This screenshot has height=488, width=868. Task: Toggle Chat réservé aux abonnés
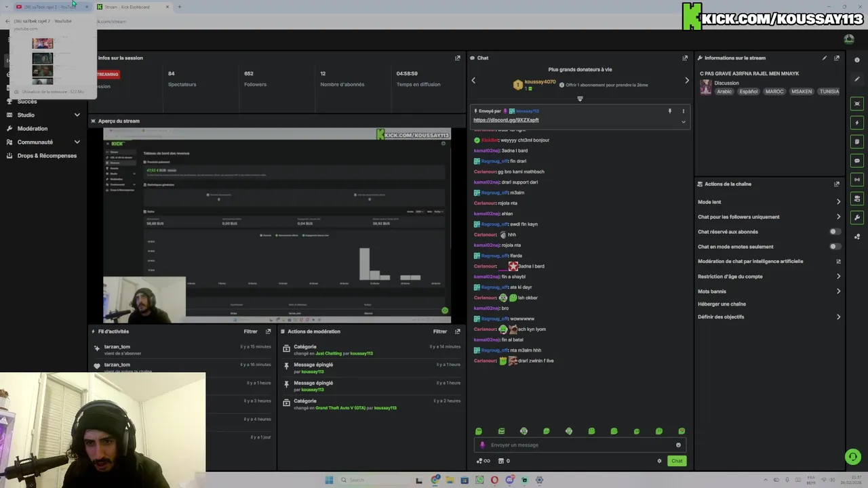pyautogui.click(x=835, y=232)
